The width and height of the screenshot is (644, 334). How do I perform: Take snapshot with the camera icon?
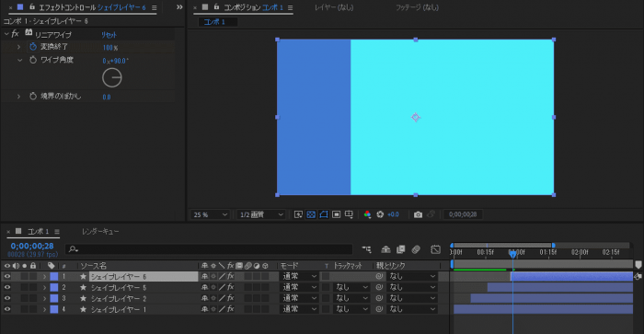tap(418, 214)
